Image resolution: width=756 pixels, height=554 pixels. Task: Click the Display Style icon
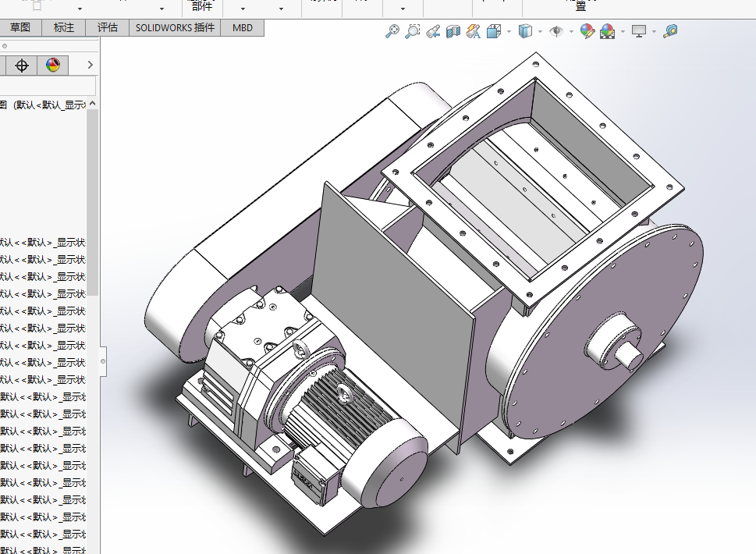[x=526, y=31]
